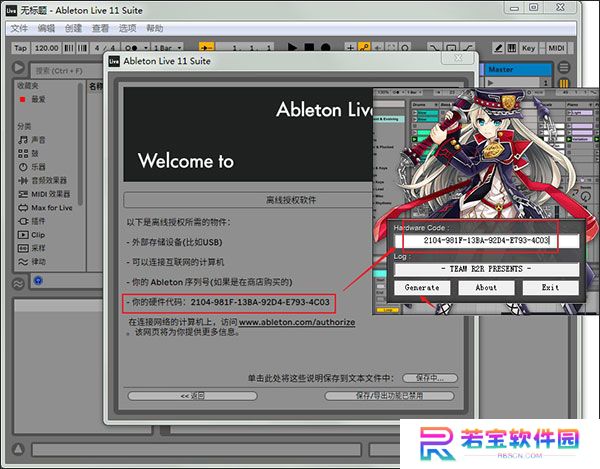
Task: Enable MIDI Map mode
Action: point(556,48)
